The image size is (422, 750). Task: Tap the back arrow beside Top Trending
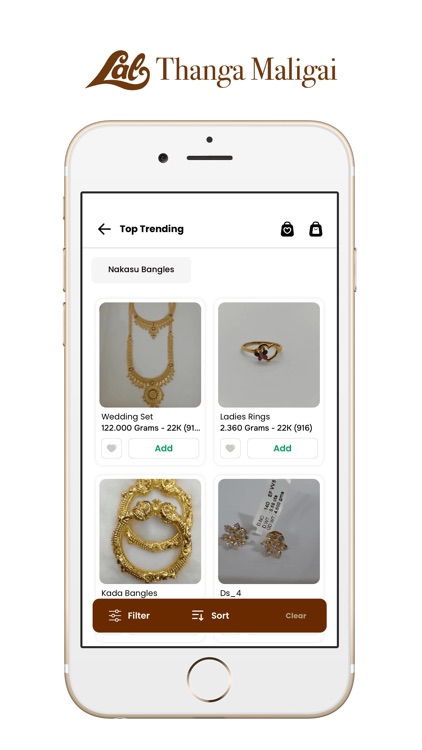tap(104, 229)
